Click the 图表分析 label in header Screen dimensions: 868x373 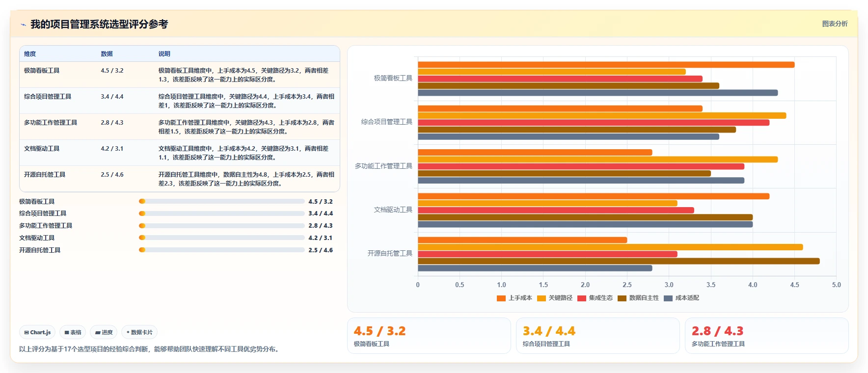[835, 24]
